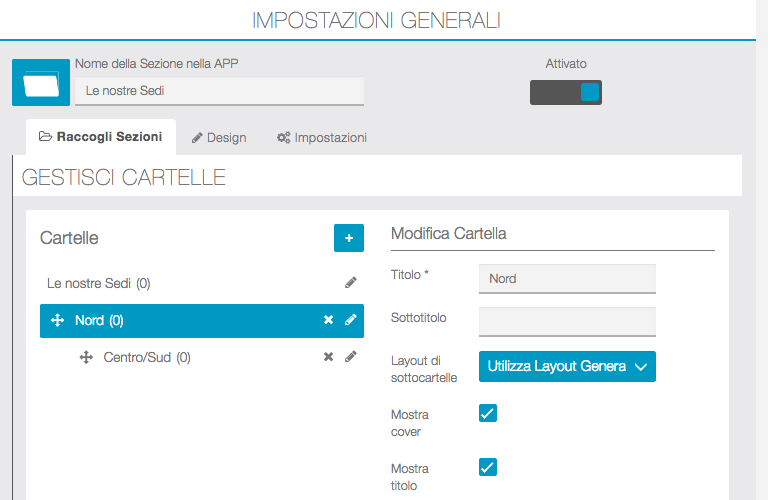
Task: Uncheck the Mostra titolo checkbox
Action: [488, 467]
